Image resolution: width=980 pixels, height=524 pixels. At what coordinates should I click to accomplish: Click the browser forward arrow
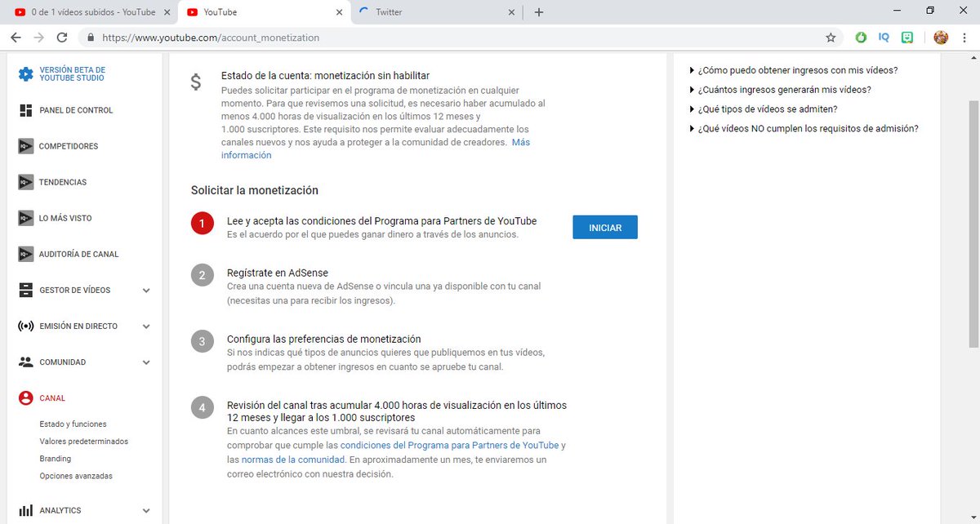click(x=38, y=38)
